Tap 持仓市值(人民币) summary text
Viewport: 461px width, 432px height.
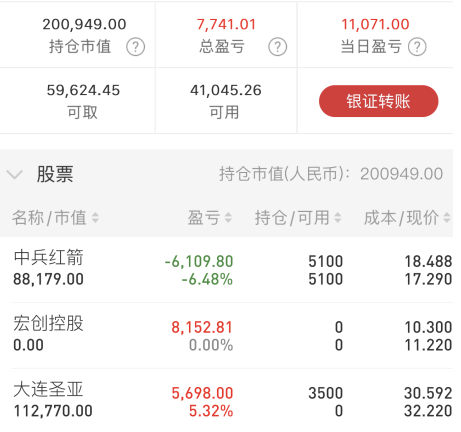click(331, 174)
